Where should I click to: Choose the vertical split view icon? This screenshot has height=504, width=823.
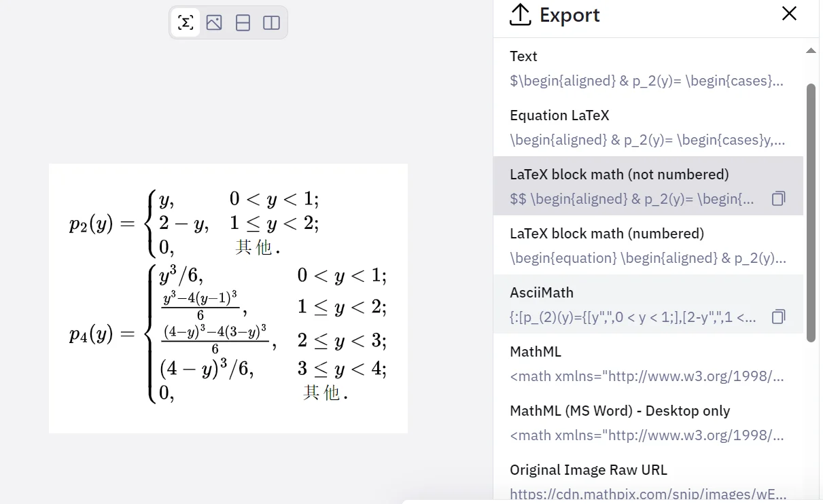(271, 22)
